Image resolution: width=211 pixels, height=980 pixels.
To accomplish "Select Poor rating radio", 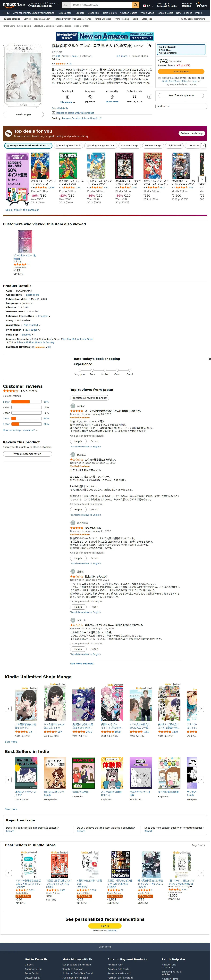I will [x=92, y=370].
